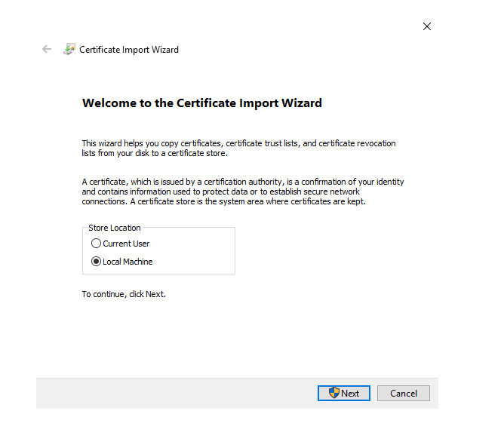This screenshot has width=504, height=426.
Task: Click the gray footer bar left of Next
Action: [x=174, y=393]
